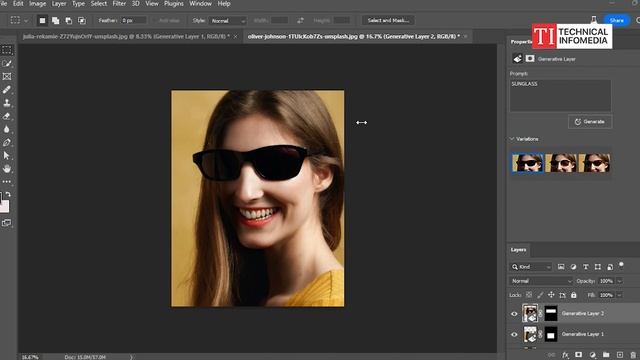This screenshot has width=640, height=360.
Task: Select the Rectangular Marquee tool in toolbox
Action: coord(7,50)
